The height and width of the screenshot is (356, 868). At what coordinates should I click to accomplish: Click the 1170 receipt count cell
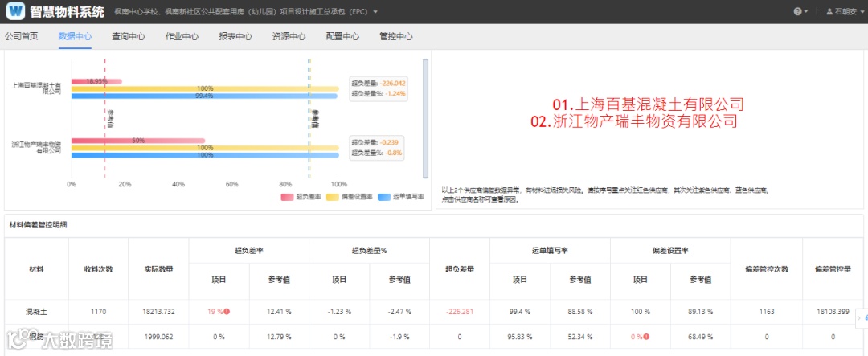tap(98, 312)
